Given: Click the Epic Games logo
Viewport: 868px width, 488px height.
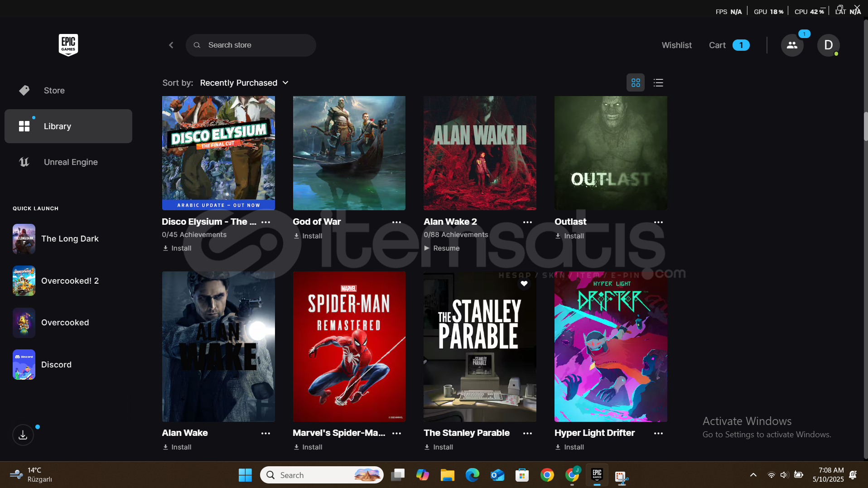Looking at the screenshot, I should [x=68, y=45].
